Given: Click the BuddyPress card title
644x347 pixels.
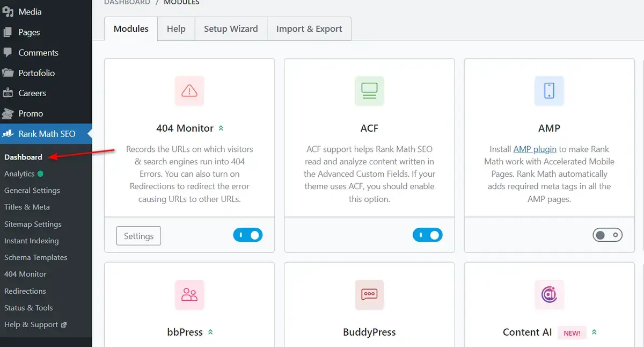Looking at the screenshot, I should 369,332.
